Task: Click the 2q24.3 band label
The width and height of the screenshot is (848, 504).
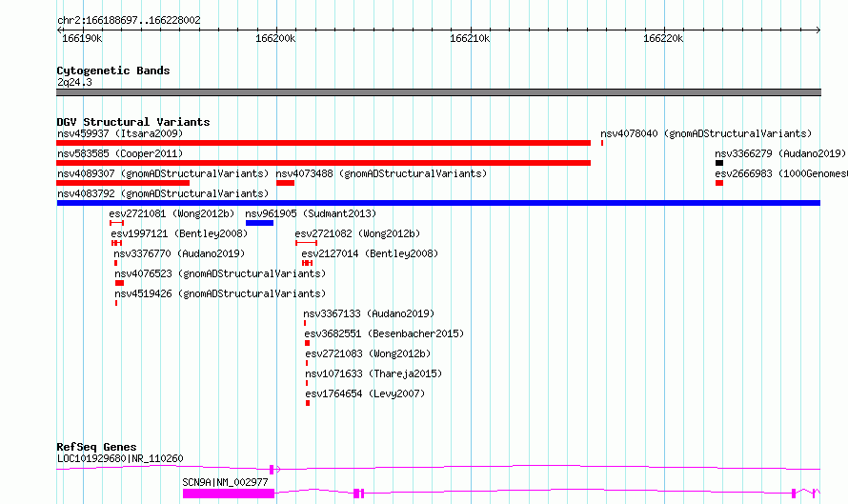Action: click(x=74, y=82)
